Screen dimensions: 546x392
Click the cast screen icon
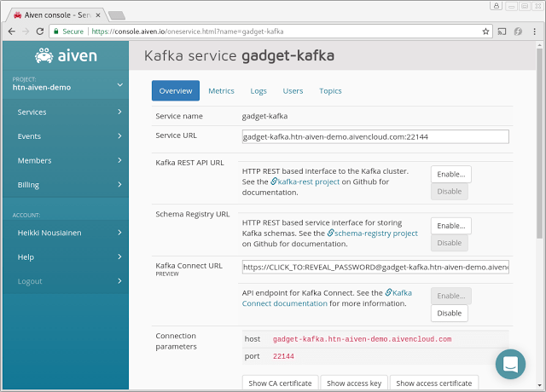coord(502,32)
